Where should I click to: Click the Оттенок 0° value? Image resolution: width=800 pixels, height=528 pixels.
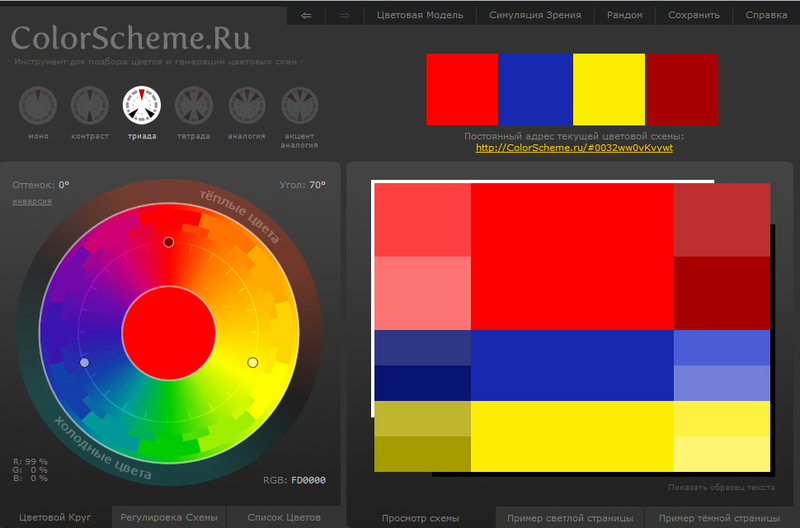[x=64, y=185]
